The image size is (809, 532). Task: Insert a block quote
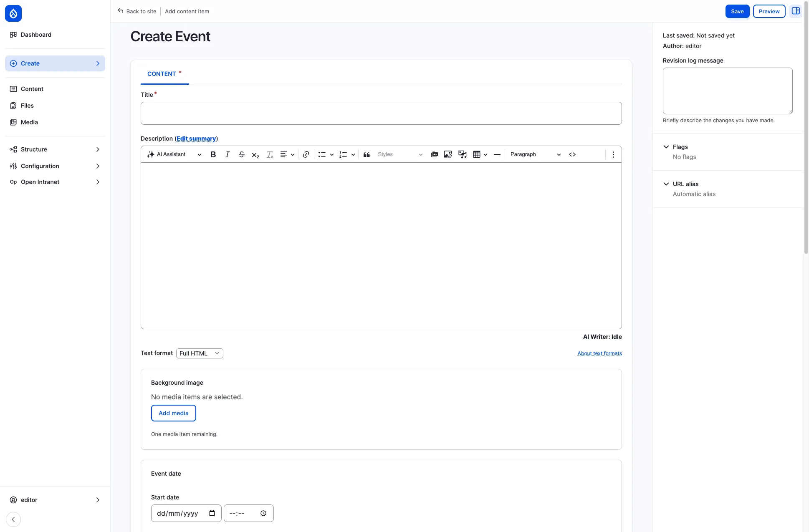[367, 154]
